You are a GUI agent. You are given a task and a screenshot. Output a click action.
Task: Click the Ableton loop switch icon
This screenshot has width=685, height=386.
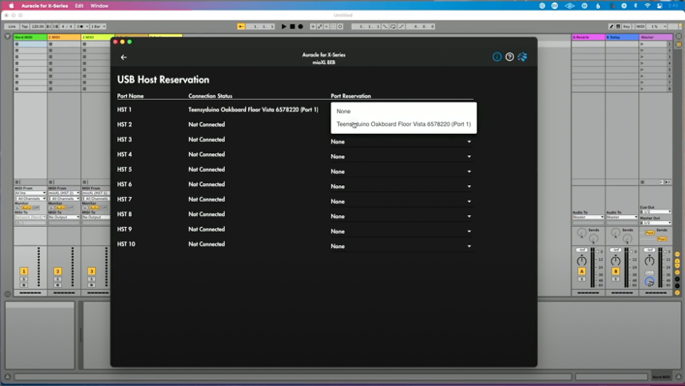393,27
